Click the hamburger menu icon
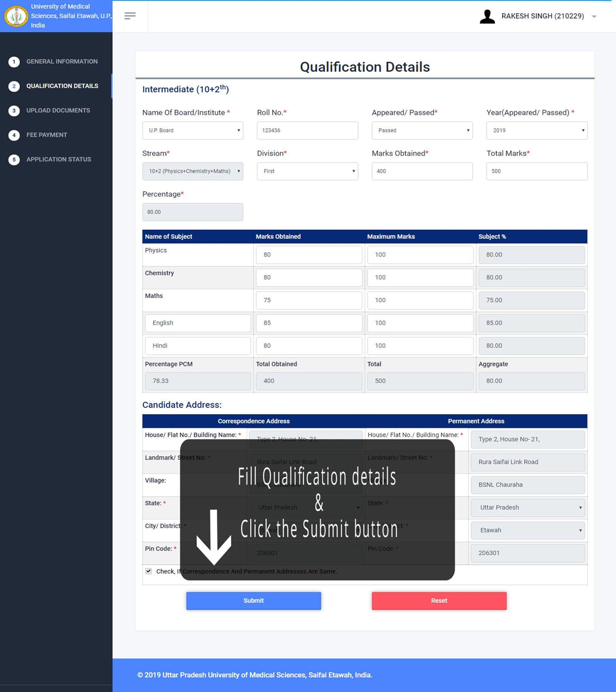This screenshot has height=692, width=616. [x=130, y=16]
